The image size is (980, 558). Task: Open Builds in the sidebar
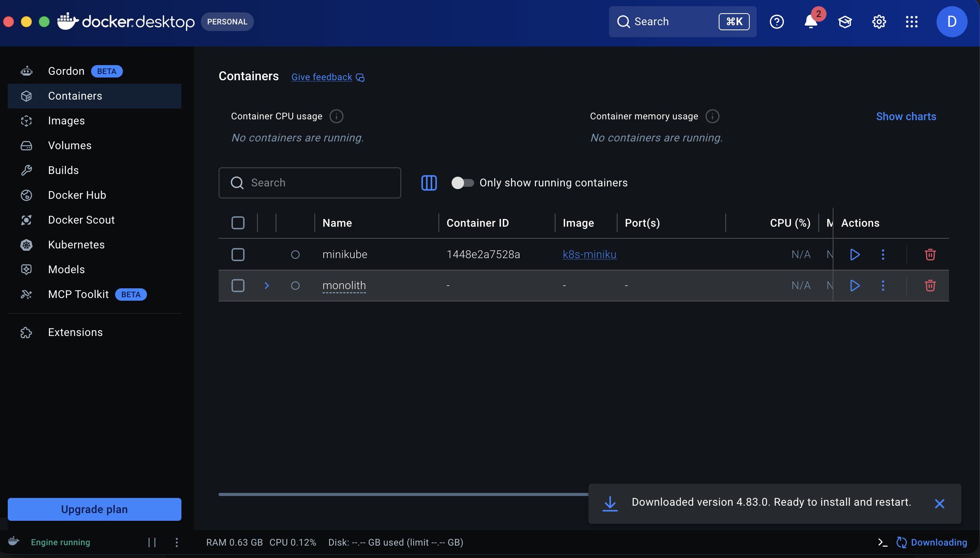(x=95, y=170)
